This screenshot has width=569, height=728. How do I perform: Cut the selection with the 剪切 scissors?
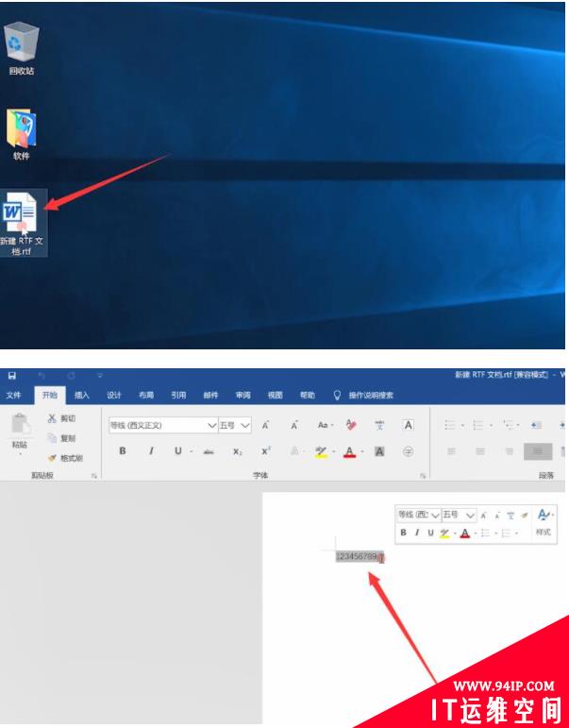click(61, 418)
